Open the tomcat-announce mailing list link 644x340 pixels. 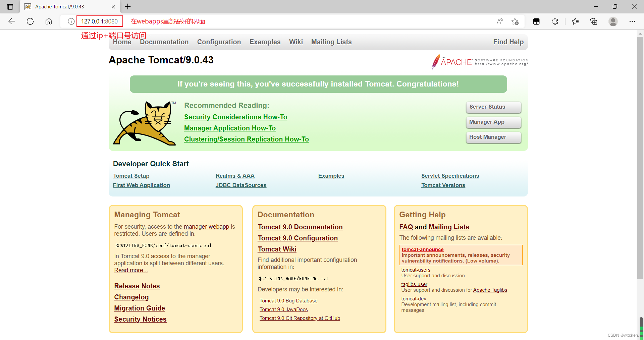pos(423,249)
